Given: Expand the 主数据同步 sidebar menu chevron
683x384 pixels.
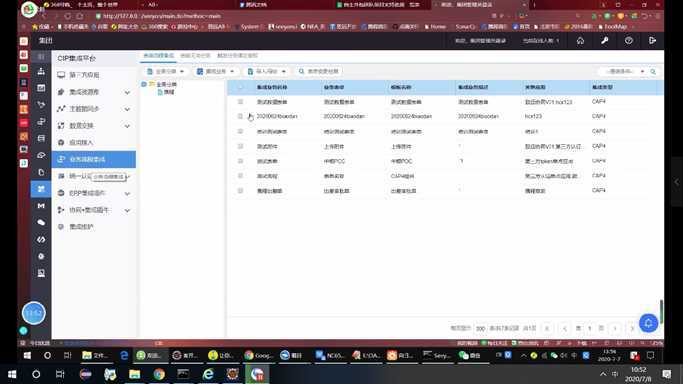Looking at the screenshot, I should coord(127,109).
